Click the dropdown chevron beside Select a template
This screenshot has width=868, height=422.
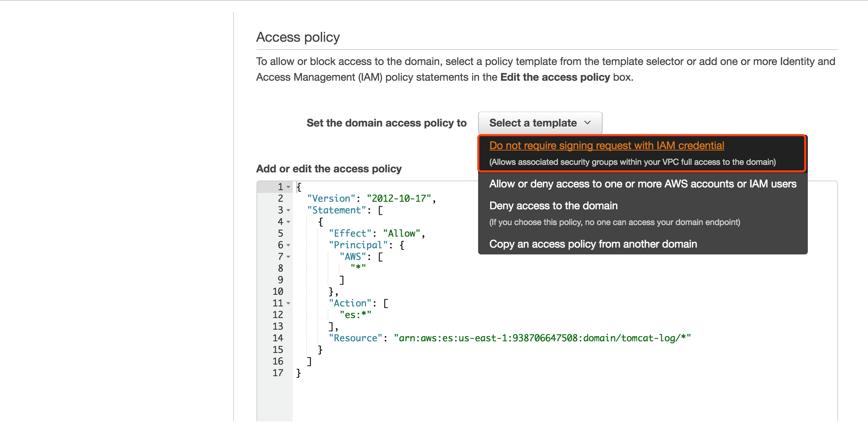coord(588,123)
